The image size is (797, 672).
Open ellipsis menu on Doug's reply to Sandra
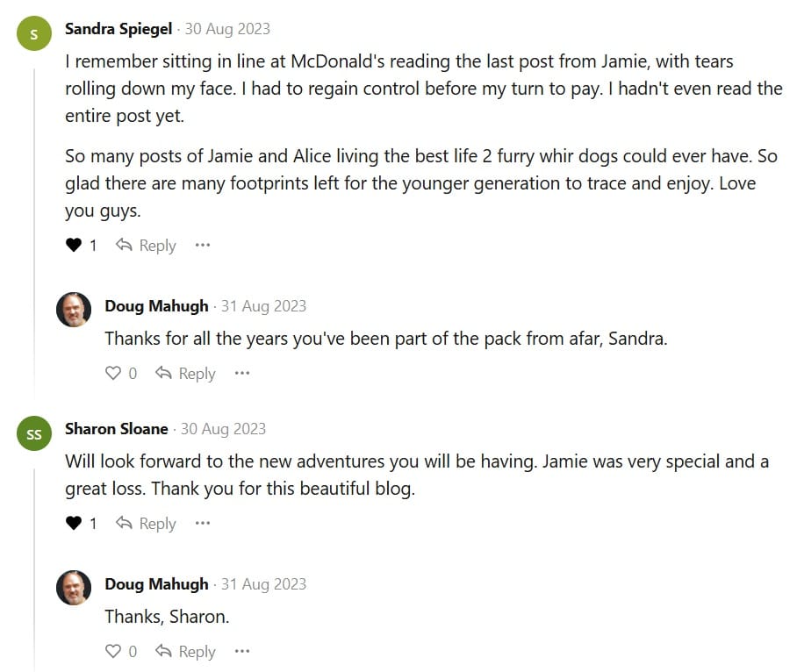click(242, 374)
